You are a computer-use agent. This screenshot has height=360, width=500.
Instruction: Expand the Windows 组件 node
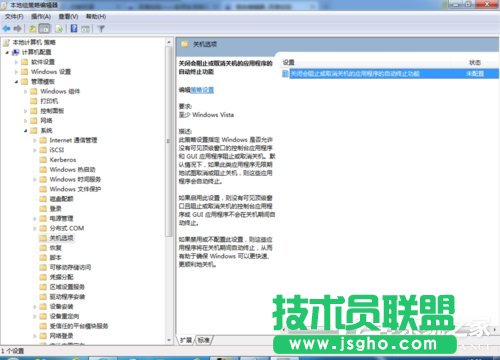25,91
